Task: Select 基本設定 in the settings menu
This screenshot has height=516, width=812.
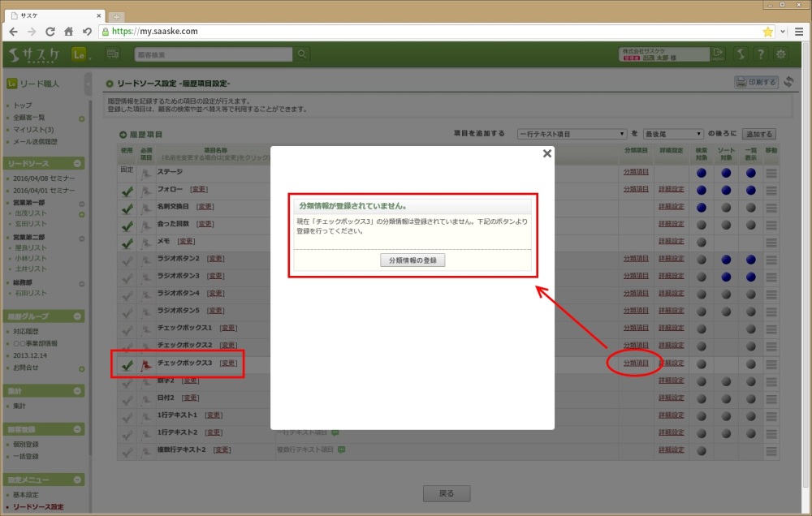Action: [x=26, y=494]
